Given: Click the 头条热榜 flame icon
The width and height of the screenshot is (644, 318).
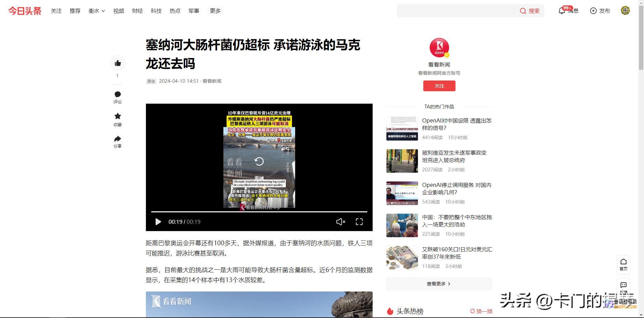Looking at the screenshot, I should point(390,311).
